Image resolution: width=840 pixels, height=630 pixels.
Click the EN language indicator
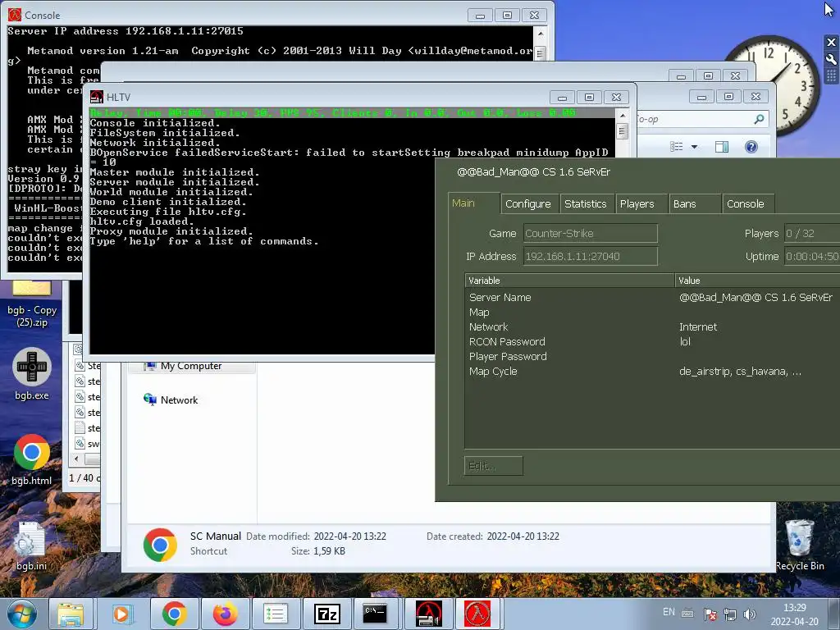coord(669,612)
